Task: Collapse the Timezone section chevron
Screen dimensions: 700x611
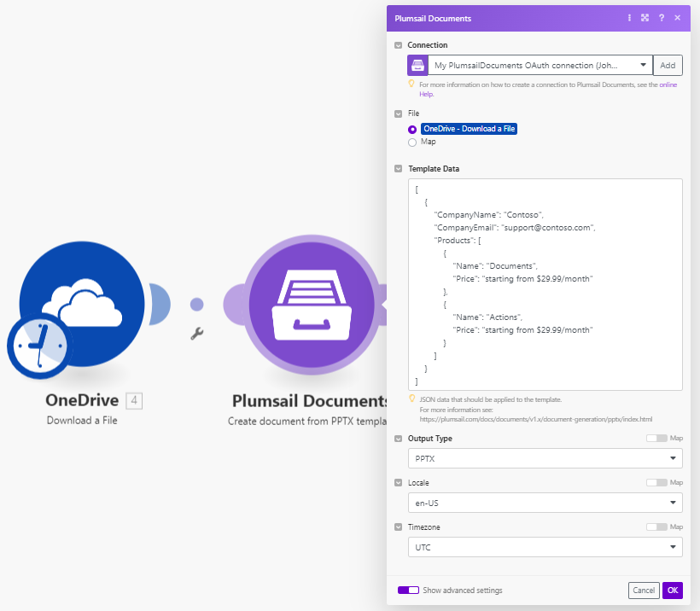Action: click(398, 527)
